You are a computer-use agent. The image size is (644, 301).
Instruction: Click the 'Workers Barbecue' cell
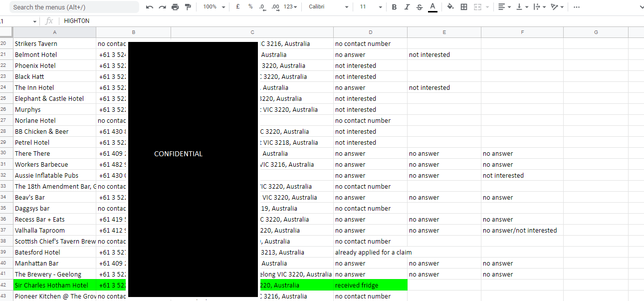[55, 164]
